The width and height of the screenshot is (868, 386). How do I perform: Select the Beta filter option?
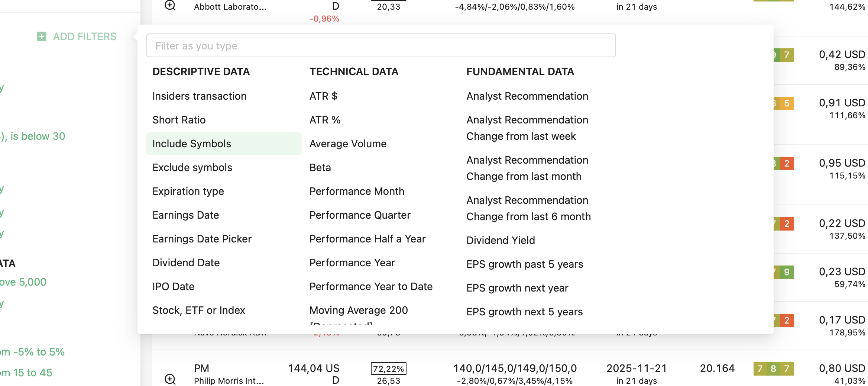(320, 167)
